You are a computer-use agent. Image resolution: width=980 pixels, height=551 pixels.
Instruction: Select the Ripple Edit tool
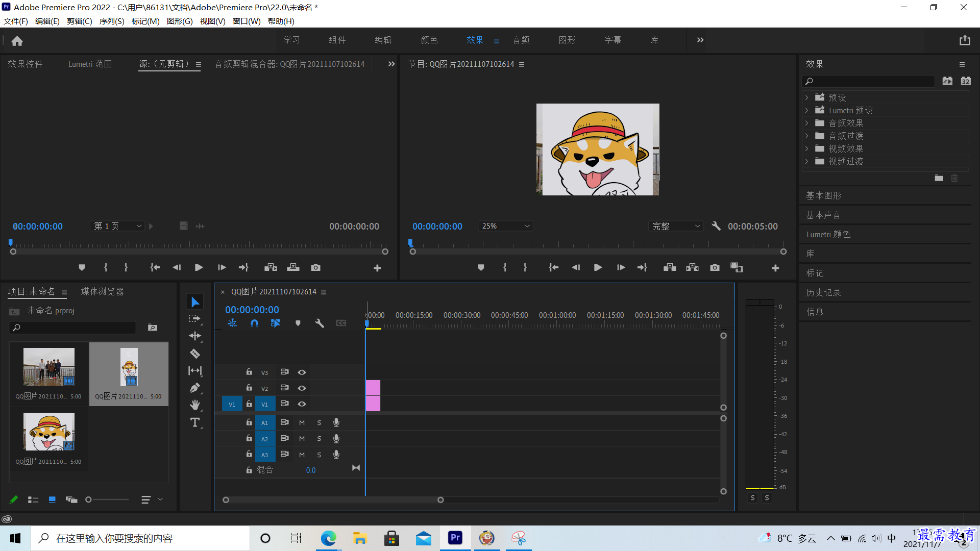pos(195,336)
